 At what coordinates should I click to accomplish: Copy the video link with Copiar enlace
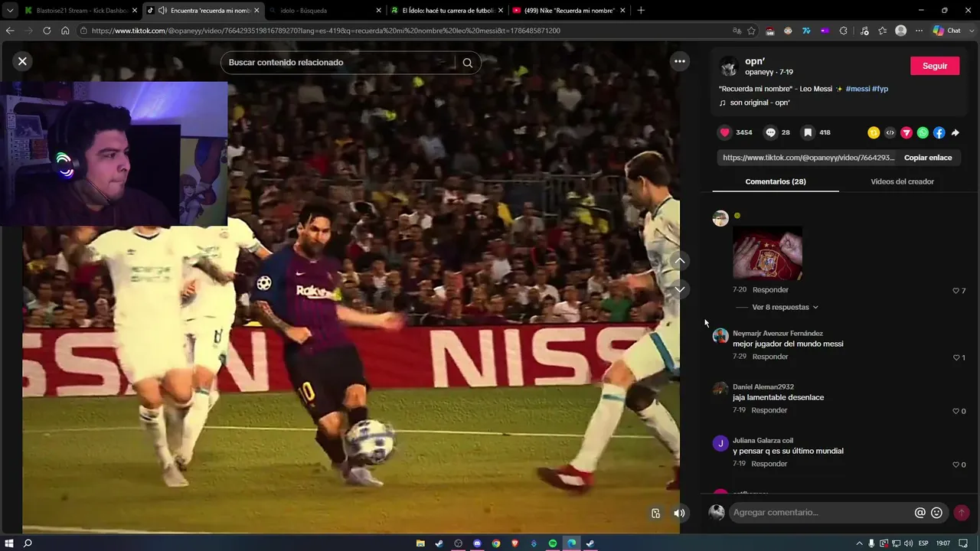pyautogui.click(x=928, y=158)
